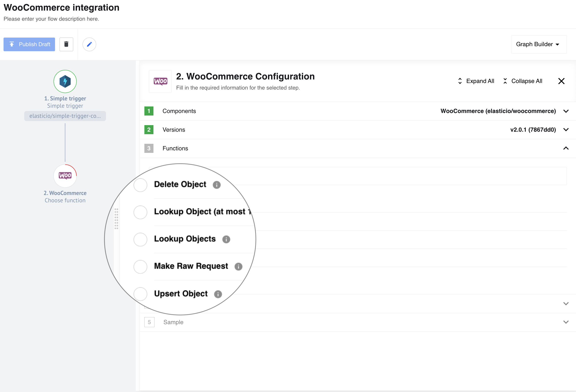
Task: Click Collapse All
Action: (x=522, y=81)
